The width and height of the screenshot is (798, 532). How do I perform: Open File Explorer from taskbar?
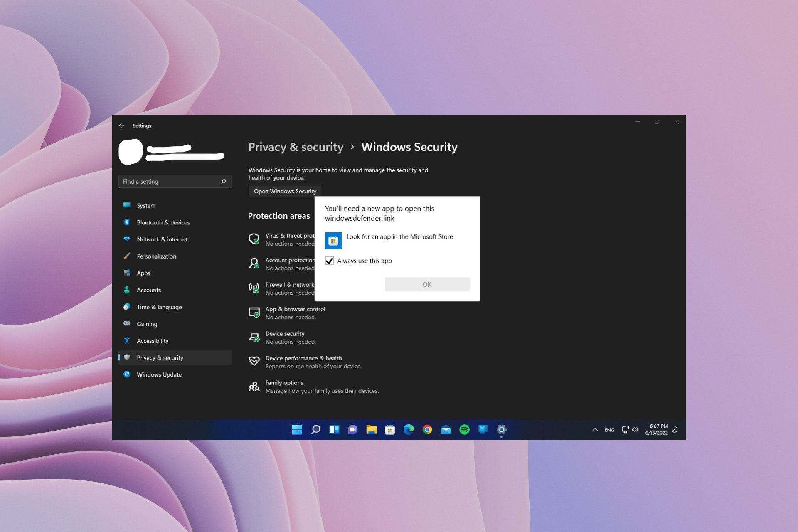tap(371, 430)
